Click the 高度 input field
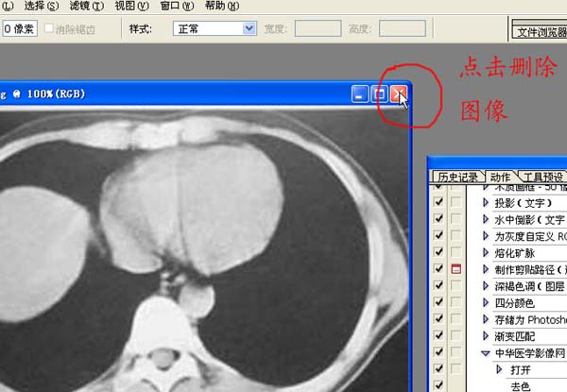The height and width of the screenshot is (392, 567). [x=403, y=28]
